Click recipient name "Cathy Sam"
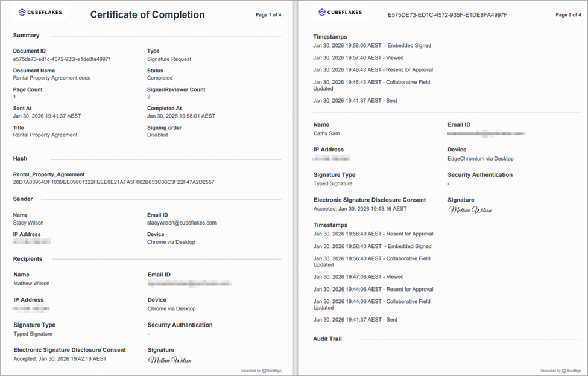This screenshot has width=588, height=376. 327,133
